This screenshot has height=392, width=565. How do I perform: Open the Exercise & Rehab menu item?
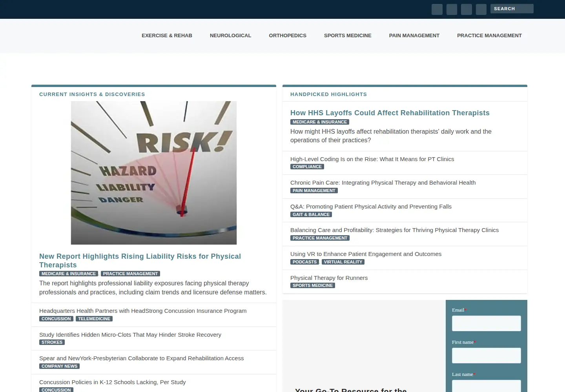[x=167, y=36]
